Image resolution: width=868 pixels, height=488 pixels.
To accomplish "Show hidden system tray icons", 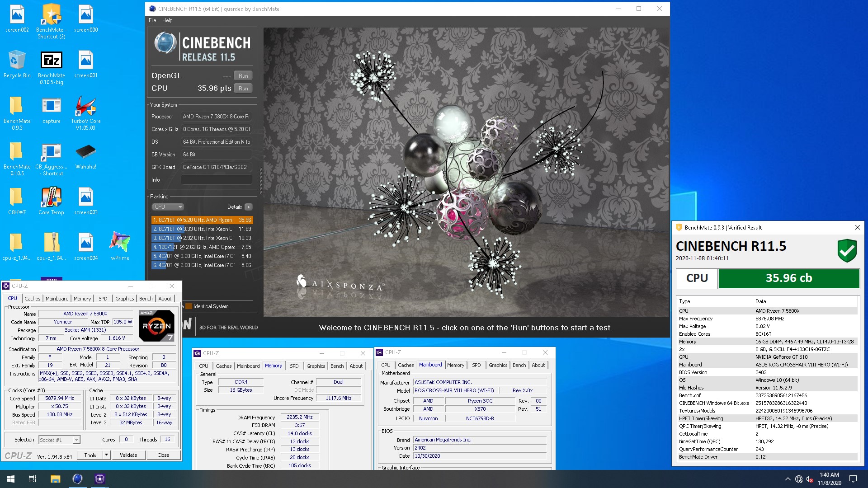I will click(x=788, y=479).
